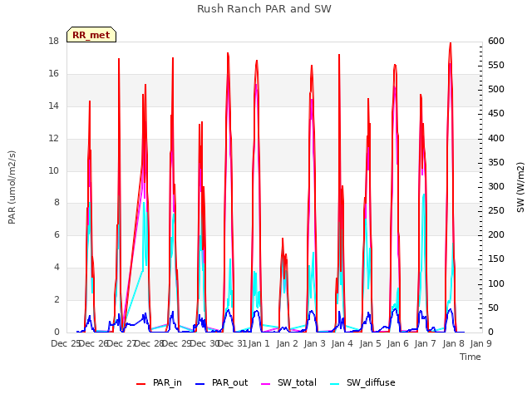Click the blue PAR_out legend swatch
Screen dimensions: 532x399
pyautogui.click(x=199, y=384)
